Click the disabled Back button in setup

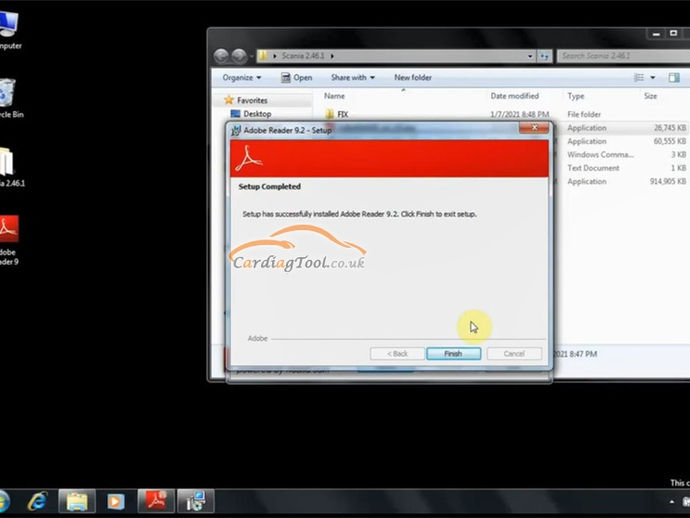[x=397, y=353]
